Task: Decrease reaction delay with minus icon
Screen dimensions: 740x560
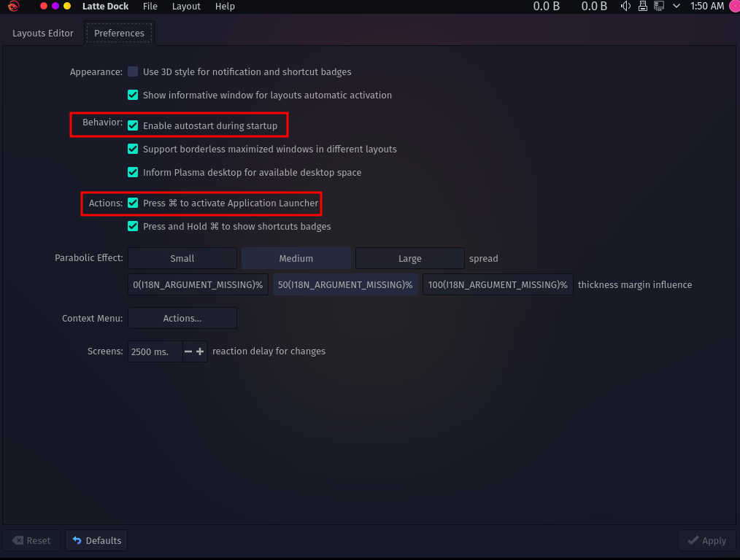Action: click(x=188, y=351)
